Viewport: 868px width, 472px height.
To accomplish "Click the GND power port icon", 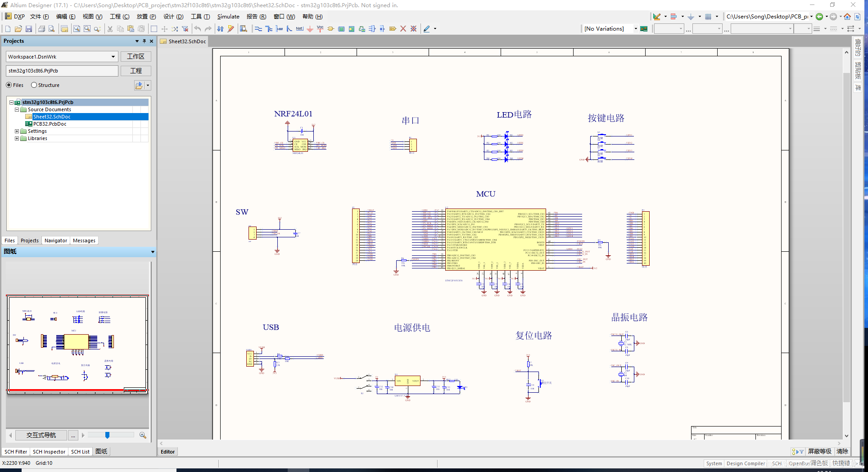I will pos(310,29).
